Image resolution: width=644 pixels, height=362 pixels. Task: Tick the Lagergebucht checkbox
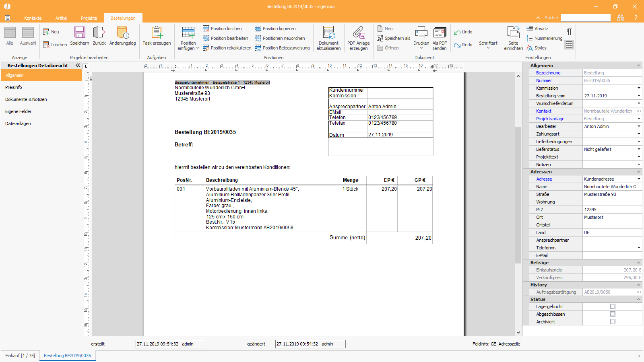click(613, 306)
